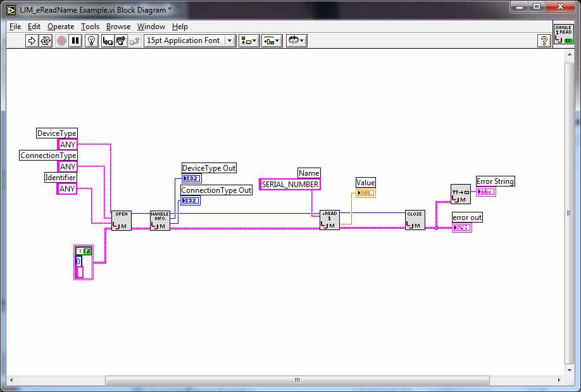Open the Browse menu
This screenshot has height=392, width=581.
118,27
